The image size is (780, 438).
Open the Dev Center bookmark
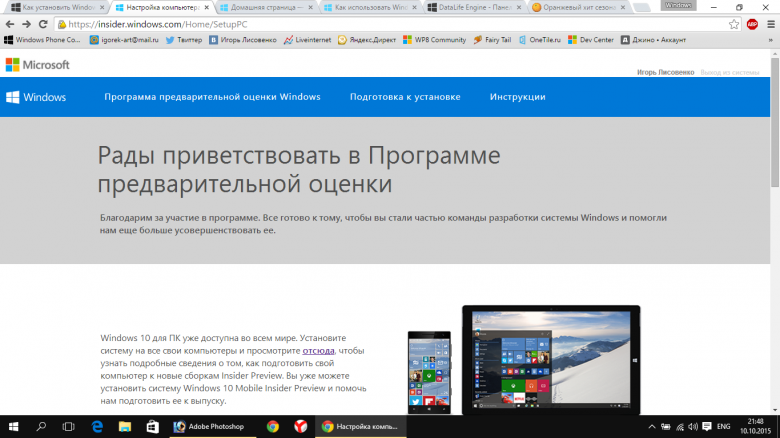[591, 40]
